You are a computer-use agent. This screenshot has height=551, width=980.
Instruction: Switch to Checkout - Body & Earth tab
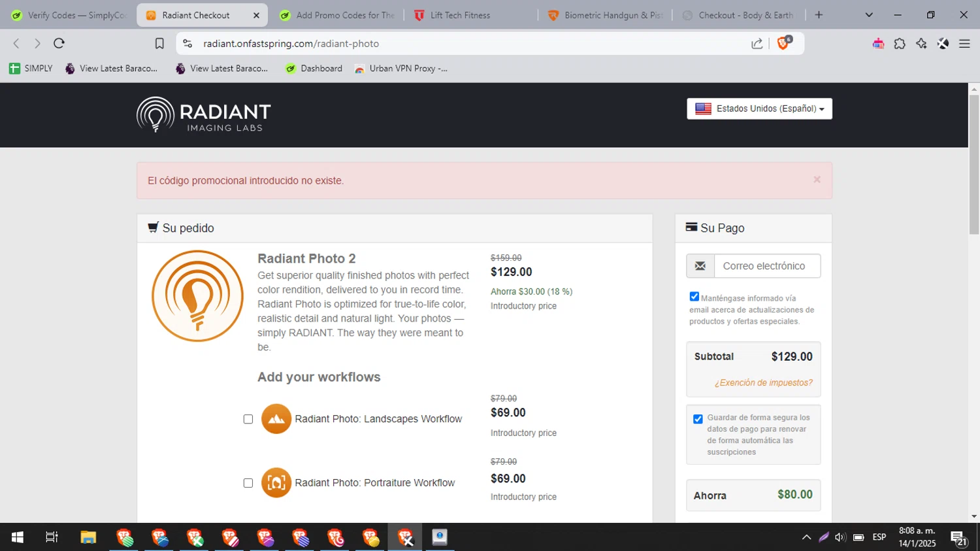pyautogui.click(x=739, y=15)
